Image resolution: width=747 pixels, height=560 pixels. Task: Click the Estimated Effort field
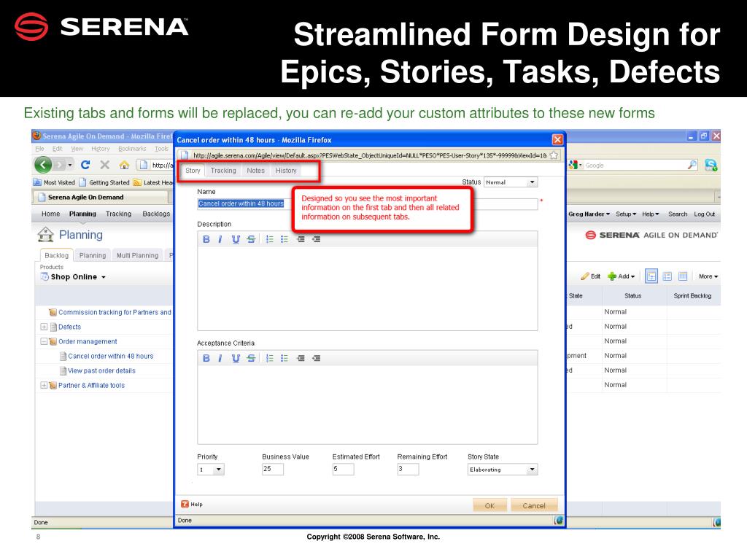click(x=343, y=469)
